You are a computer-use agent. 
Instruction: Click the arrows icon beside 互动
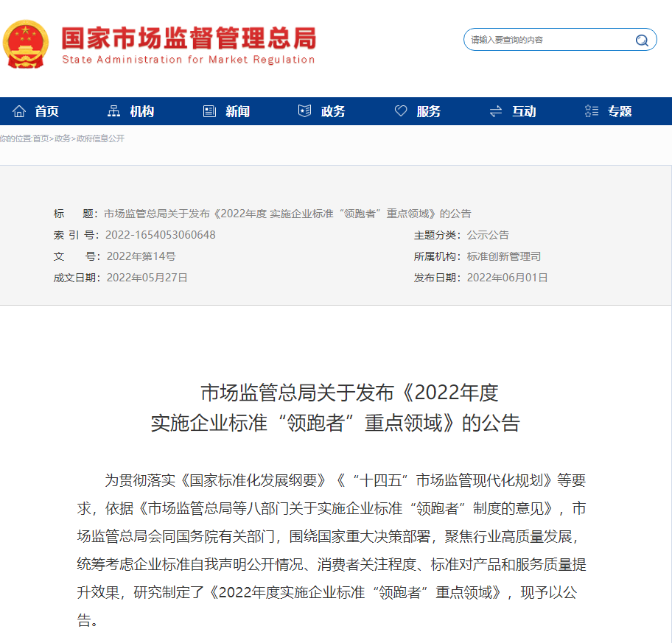click(496, 111)
